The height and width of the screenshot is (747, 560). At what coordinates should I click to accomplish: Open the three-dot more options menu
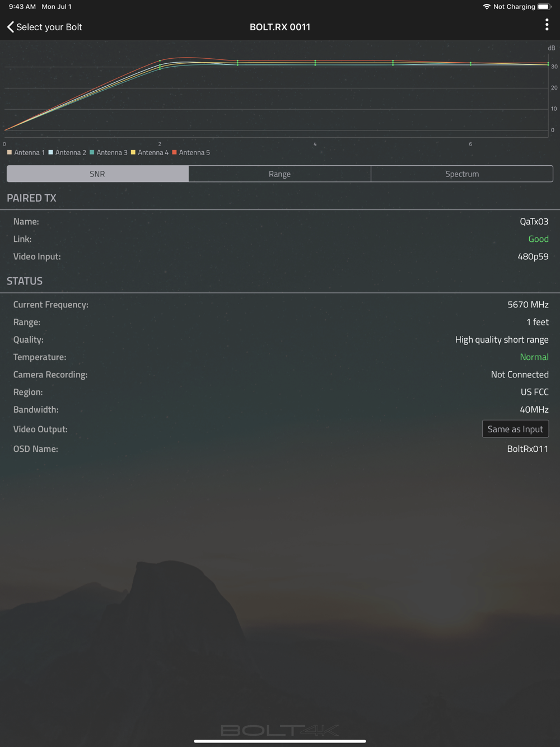[547, 25]
